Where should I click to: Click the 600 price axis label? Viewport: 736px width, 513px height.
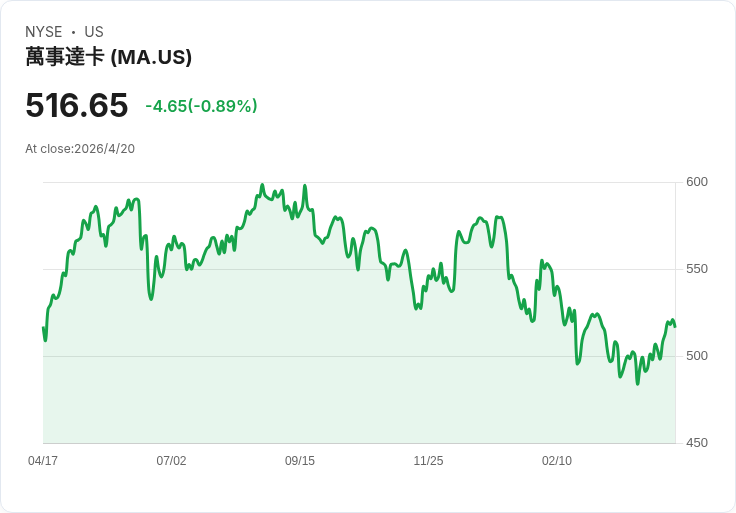click(x=697, y=182)
